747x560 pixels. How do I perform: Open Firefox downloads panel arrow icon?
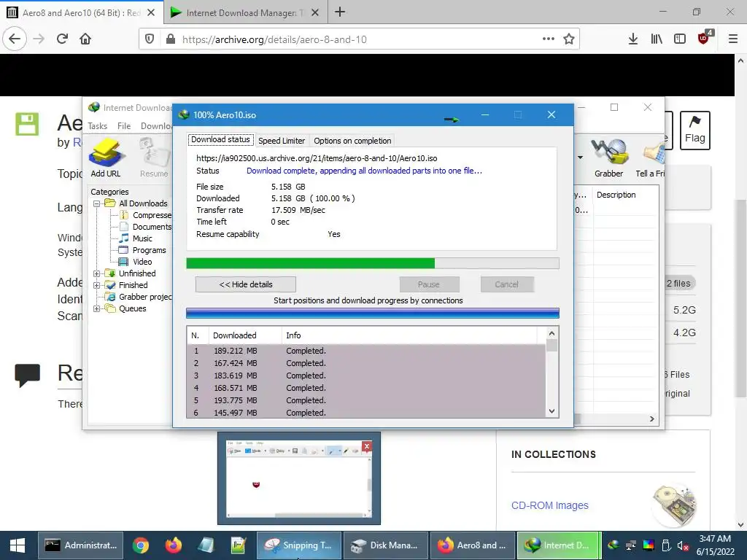(x=632, y=39)
